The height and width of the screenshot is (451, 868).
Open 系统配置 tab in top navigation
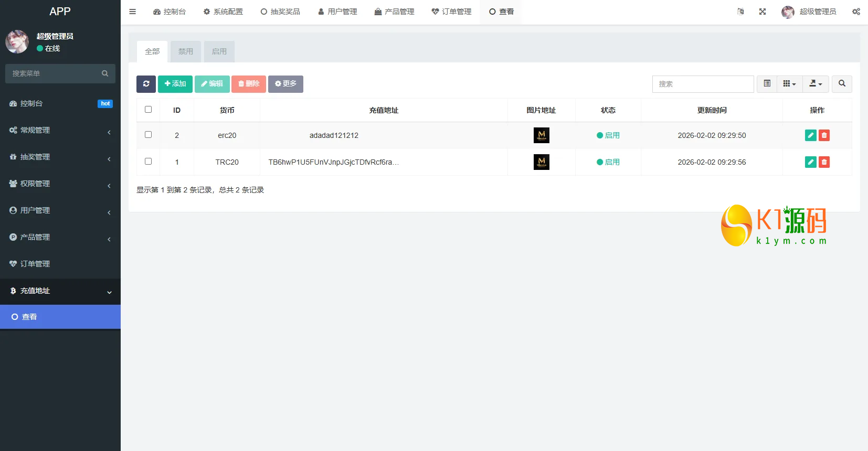click(223, 12)
